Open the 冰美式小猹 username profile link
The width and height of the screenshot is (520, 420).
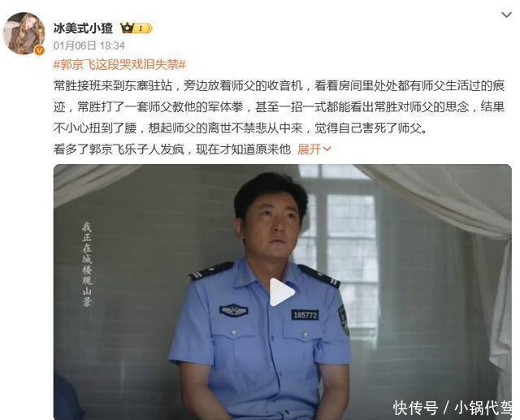83,28
